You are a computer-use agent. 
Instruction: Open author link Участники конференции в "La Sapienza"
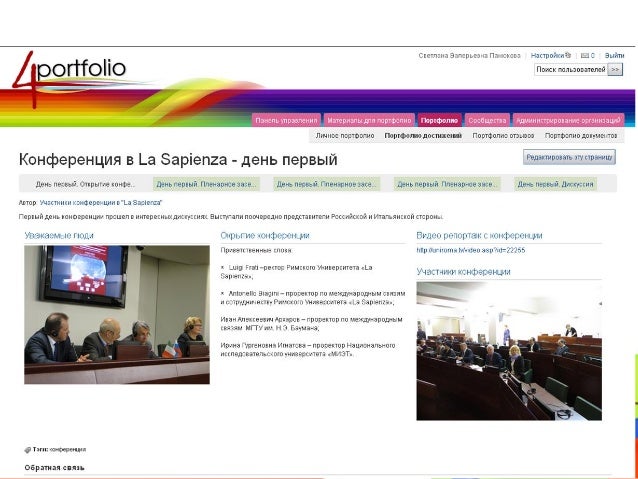(101, 202)
